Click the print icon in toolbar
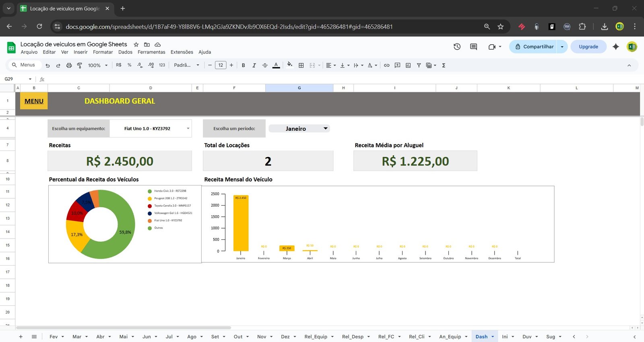 pos(69,65)
